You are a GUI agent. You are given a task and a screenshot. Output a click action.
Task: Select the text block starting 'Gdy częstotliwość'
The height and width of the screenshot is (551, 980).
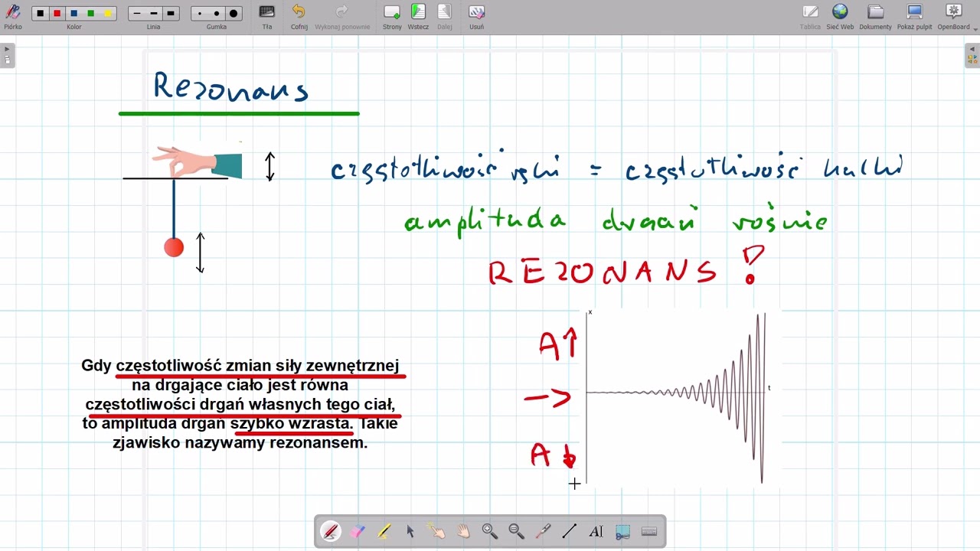(240, 404)
